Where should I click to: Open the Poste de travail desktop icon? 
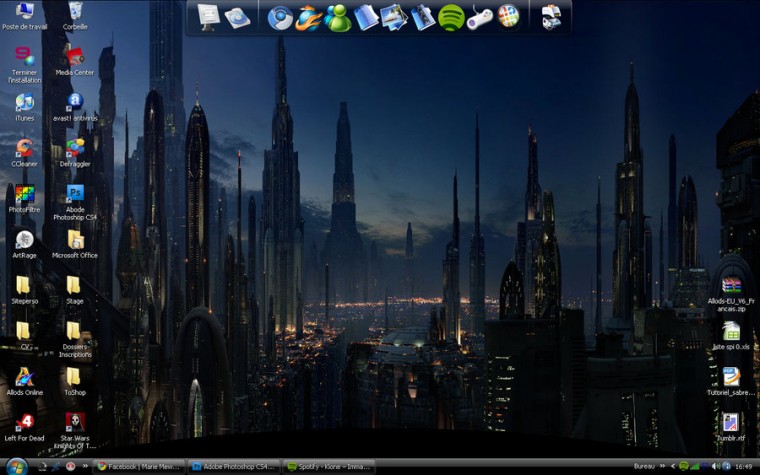(x=24, y=16)
